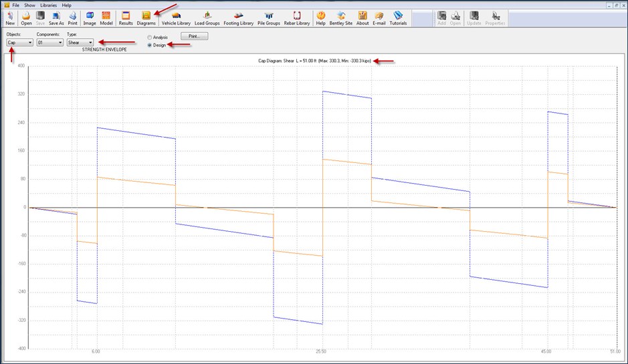
Task: Open the Image view icon
Action: coord(90,19)
